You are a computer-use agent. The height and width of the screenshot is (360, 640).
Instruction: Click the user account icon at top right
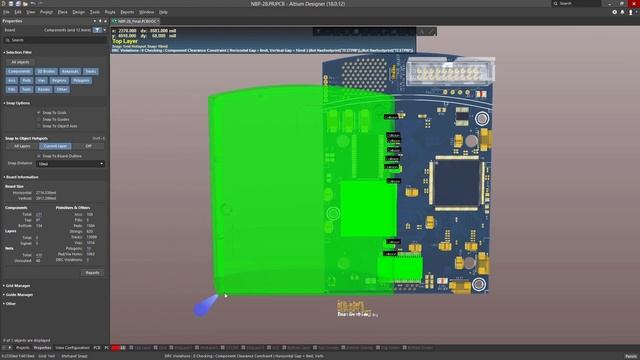pos(631,12)
